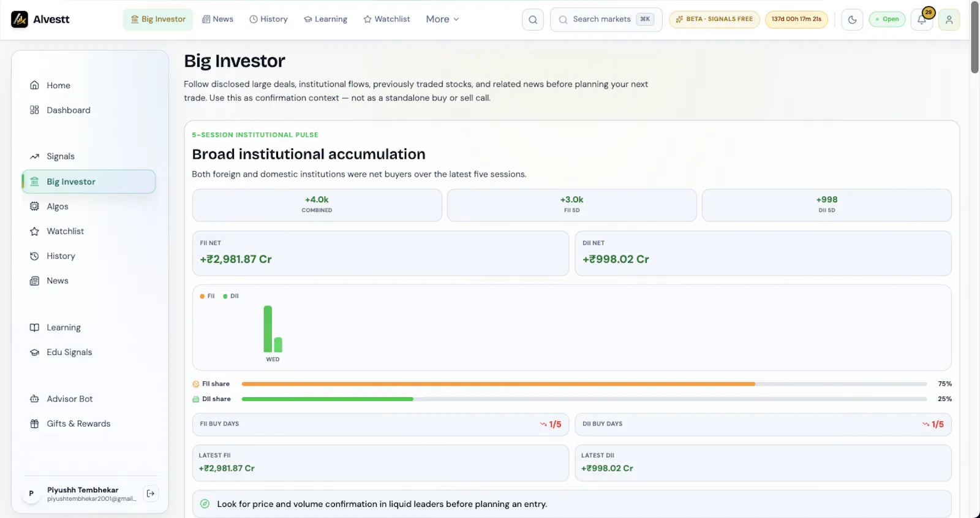The image size is (980, 518).
Task: Click the WED chart axis label
Action: click(x=273, y=359)
